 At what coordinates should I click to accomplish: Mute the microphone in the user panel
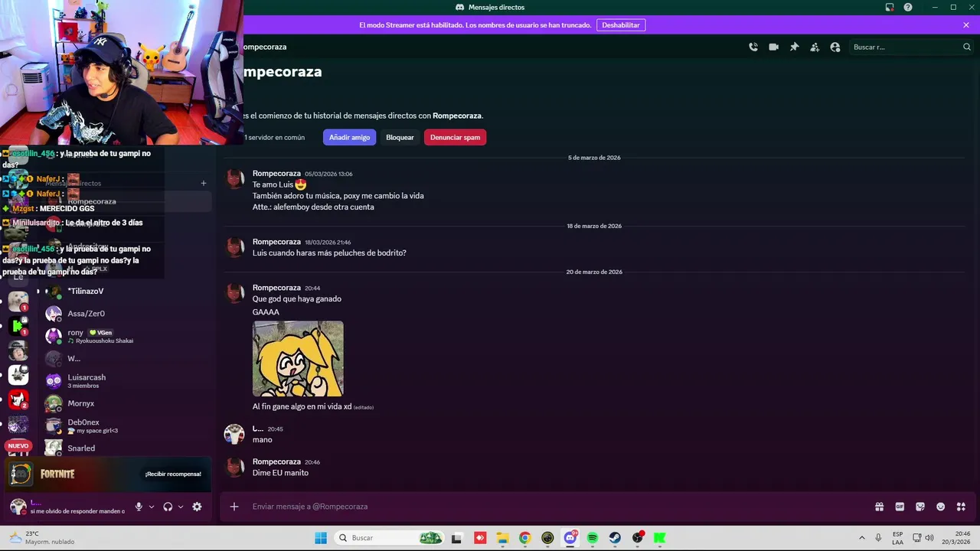[139, 507]
